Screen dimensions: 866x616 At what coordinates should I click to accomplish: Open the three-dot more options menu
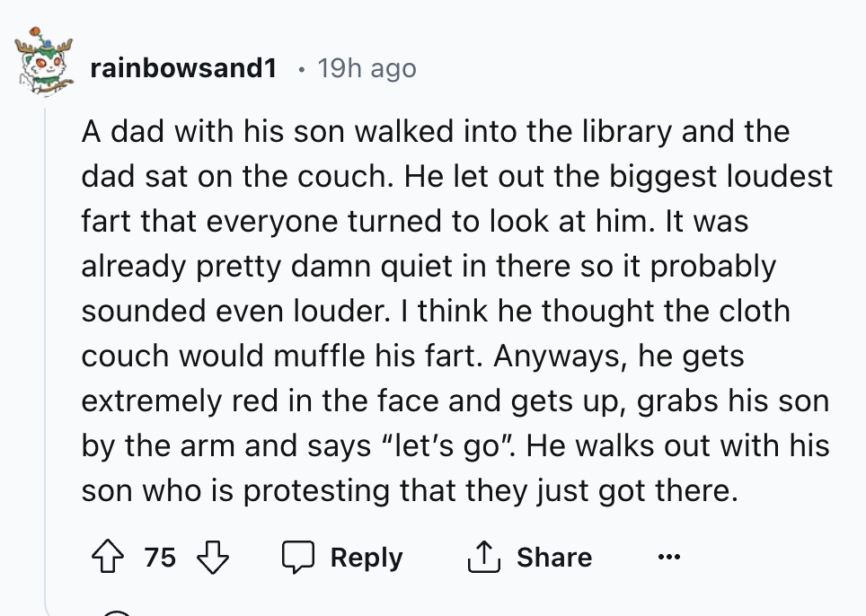(x=667, y=558)
